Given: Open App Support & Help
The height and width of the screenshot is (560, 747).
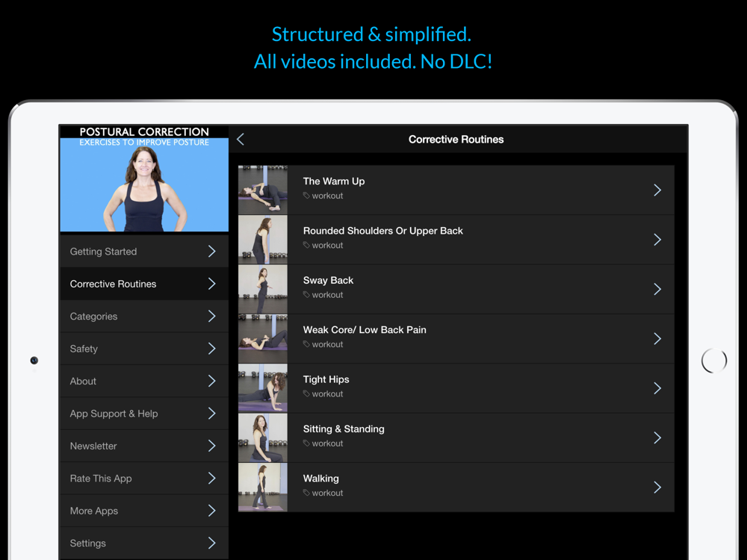Looking at the screenshot, I should 144,414.
